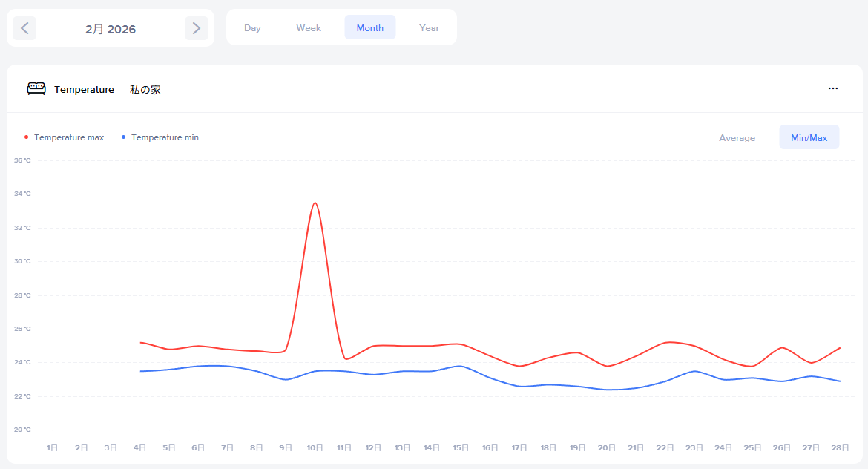Select the Month view tab

click(369, 28)
